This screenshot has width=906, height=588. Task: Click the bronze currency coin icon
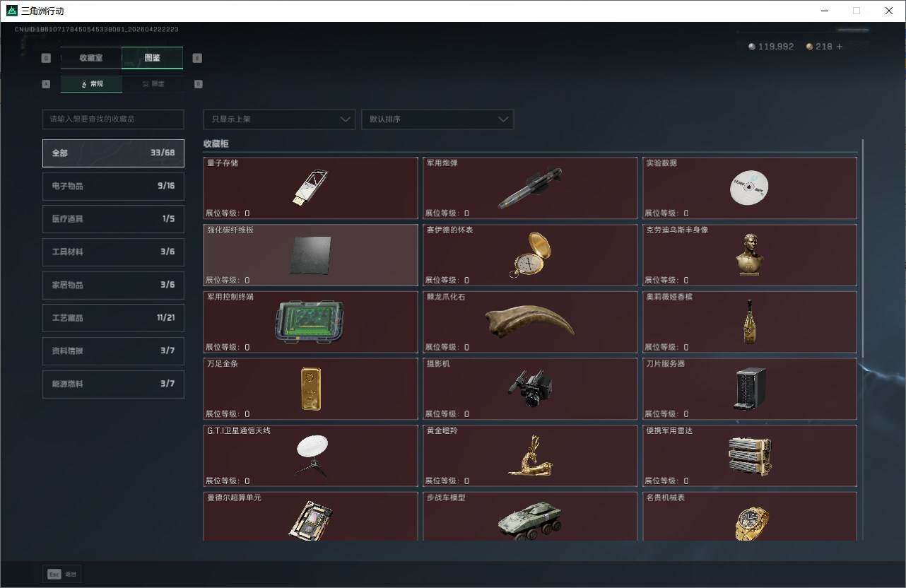(x=810, y=47)
